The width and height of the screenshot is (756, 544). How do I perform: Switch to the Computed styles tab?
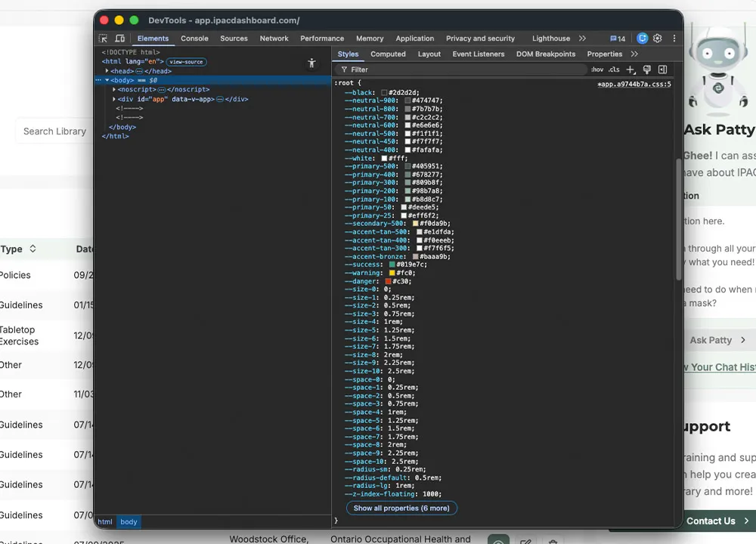[x=388, y=54]
